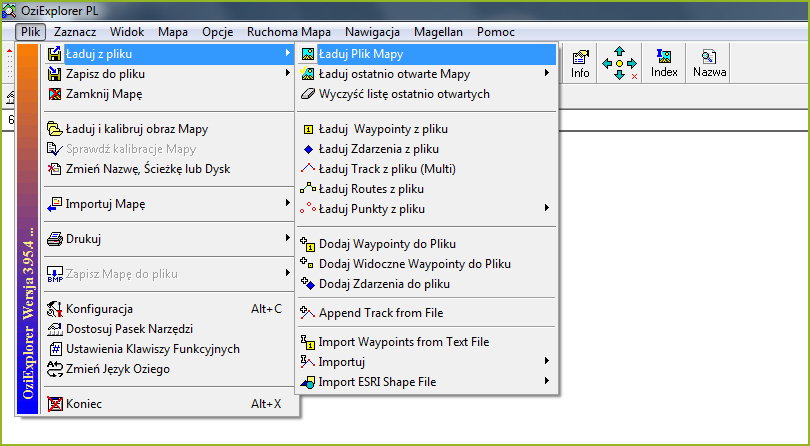810x446 pixels.
Task: Choose Ładuj i kalibruj obraz Mapy
Action: click(170, 129)
